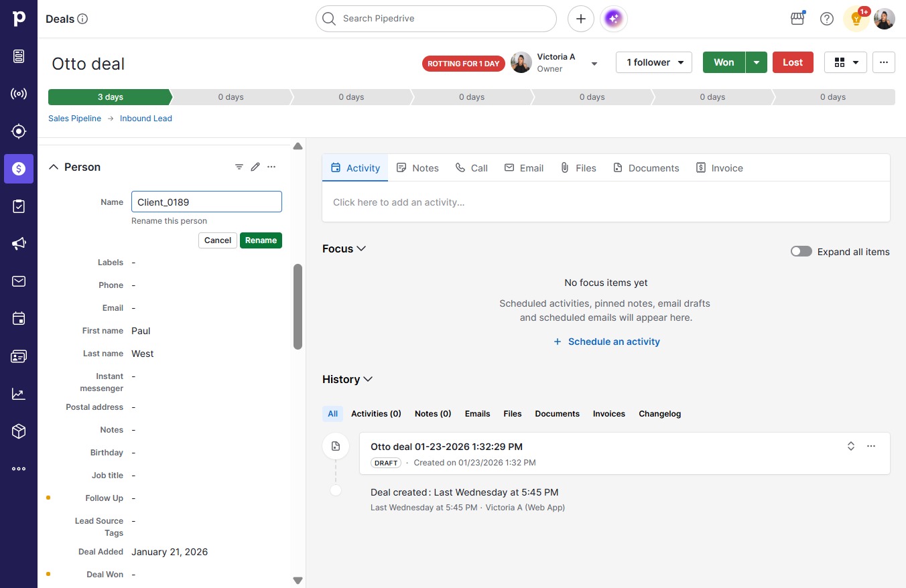The width and height of the screenshot is (906, 588).
Task: Open the Pipedrive logo home
Action: [19, 19]
